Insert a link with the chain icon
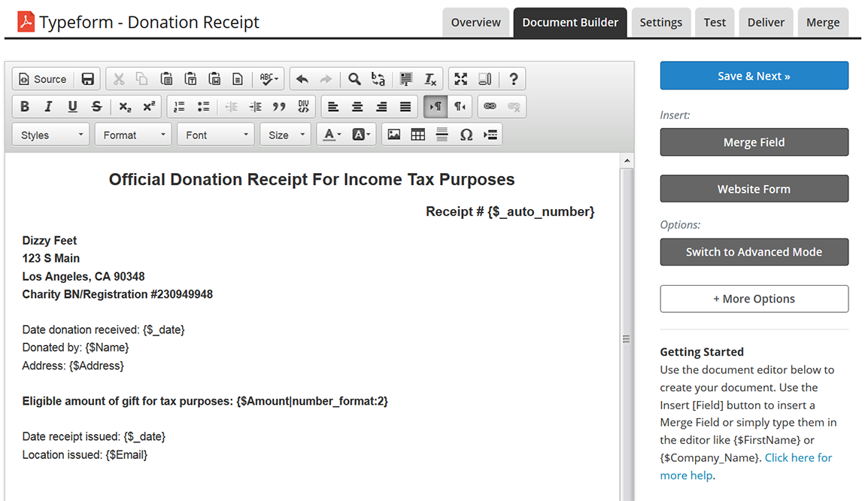This screenshot has height=501, width=868. (x=490, y=107)
